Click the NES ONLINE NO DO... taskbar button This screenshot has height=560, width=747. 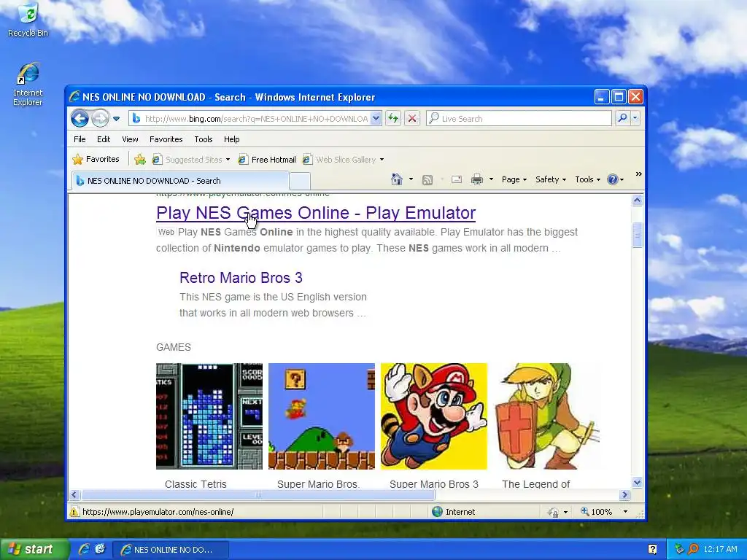click(x=171, y=550)
